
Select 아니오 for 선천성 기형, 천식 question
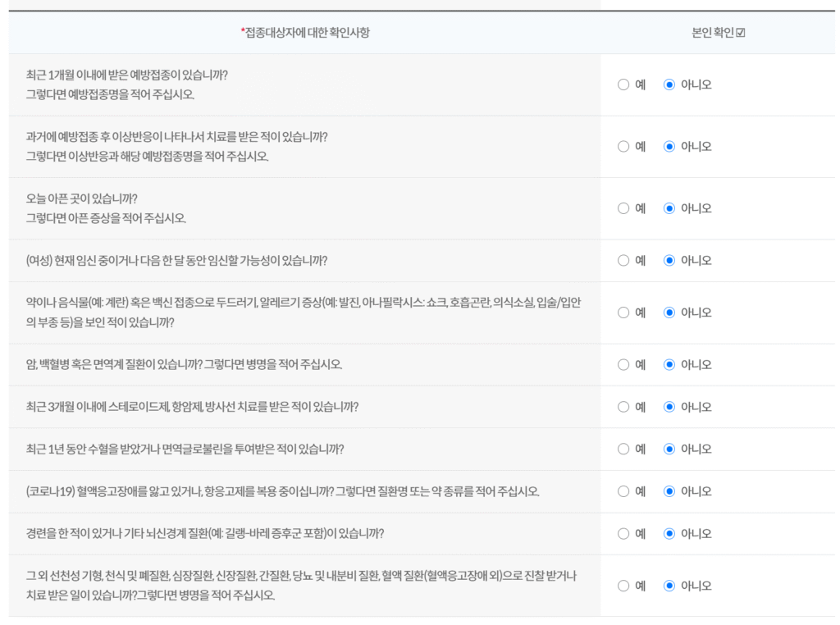coord(669,586)
